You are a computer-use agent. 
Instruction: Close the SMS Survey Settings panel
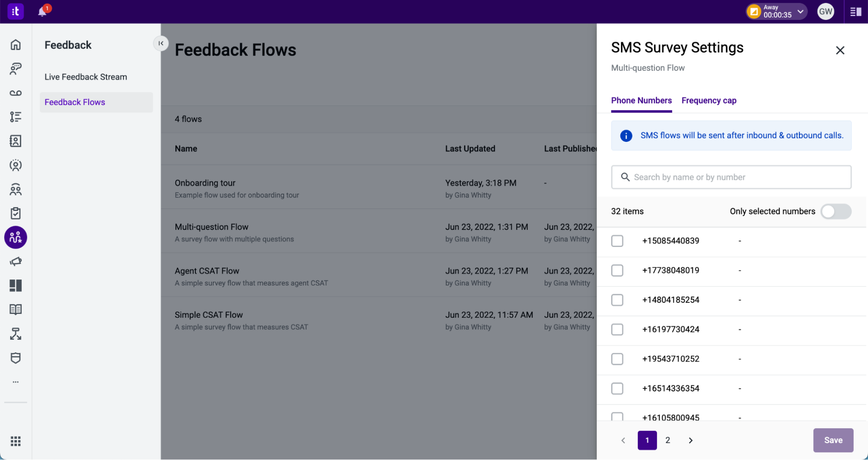840,50
